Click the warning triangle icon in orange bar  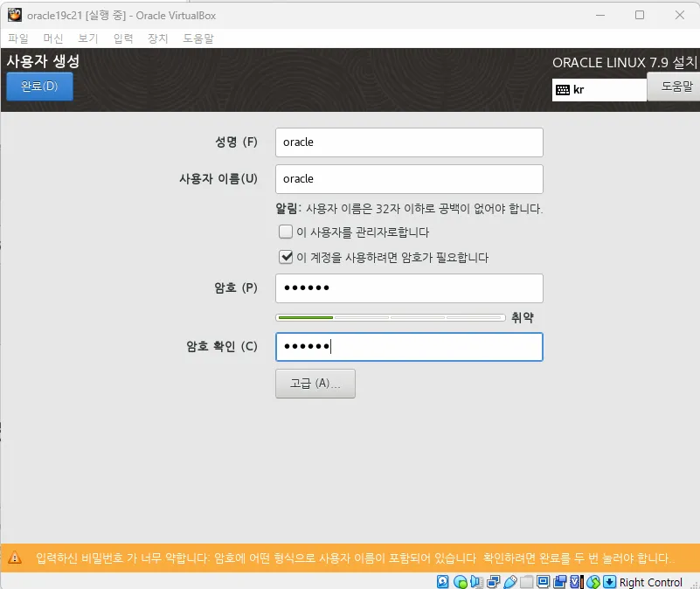point(15,558)
